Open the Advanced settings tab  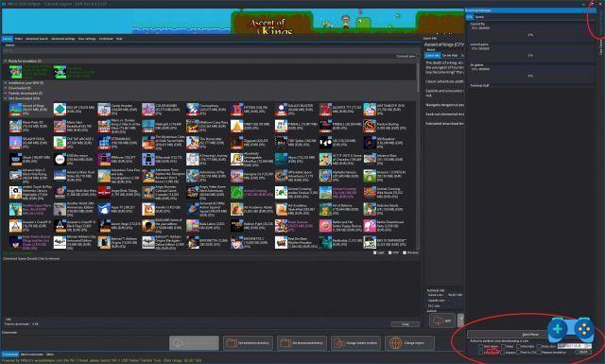click(63, 39)
